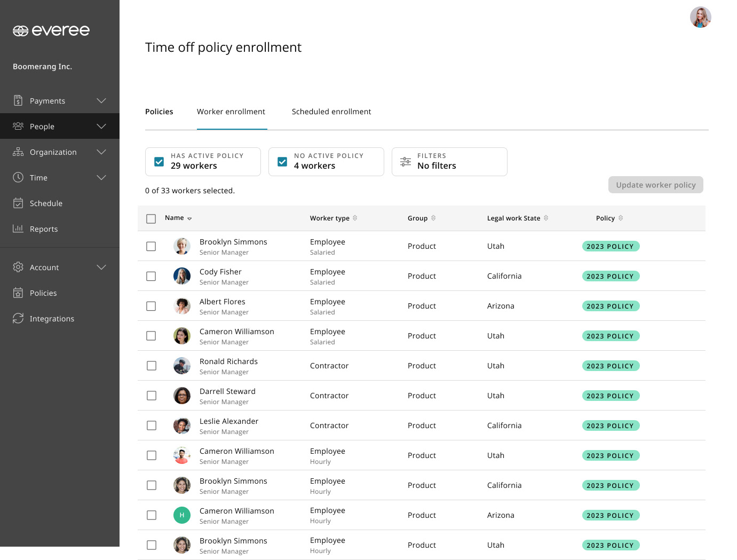Viewport: 737px width, 560px height.
Task: Open the Policies tab
Action: pyautogui.click(x=159, y=112)
